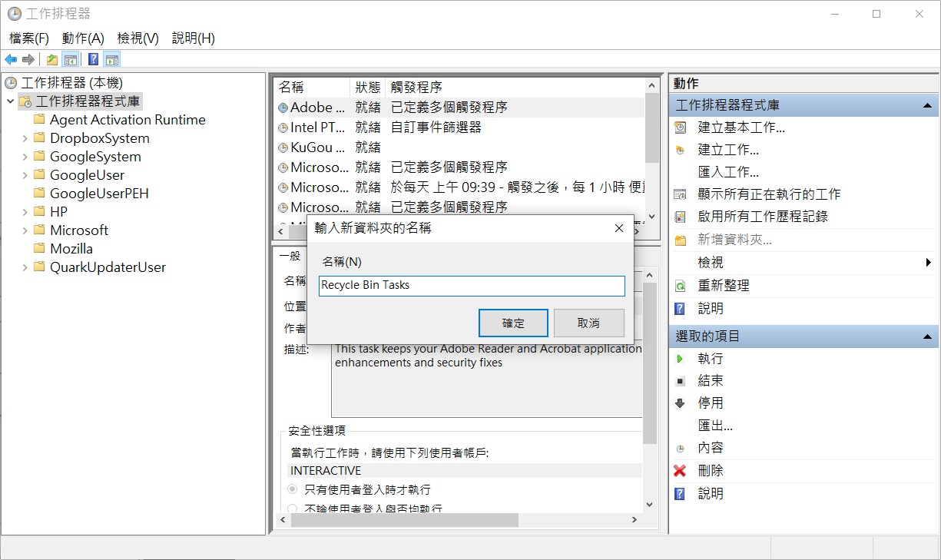Click the help icon under 工作排程器程式庫 actions
Screen dimensions: 941x560
coord(680,309)
